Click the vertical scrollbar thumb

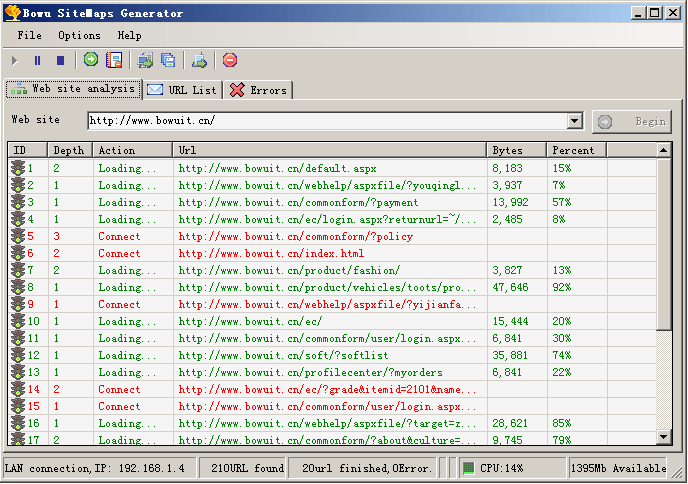coord(663,244)
